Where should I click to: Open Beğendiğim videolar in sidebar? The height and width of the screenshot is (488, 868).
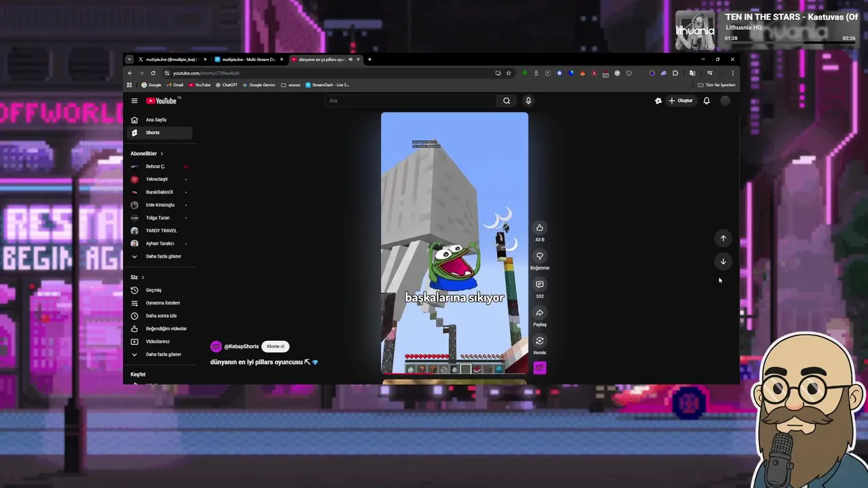pyautogui.click(x=160, y=329)
